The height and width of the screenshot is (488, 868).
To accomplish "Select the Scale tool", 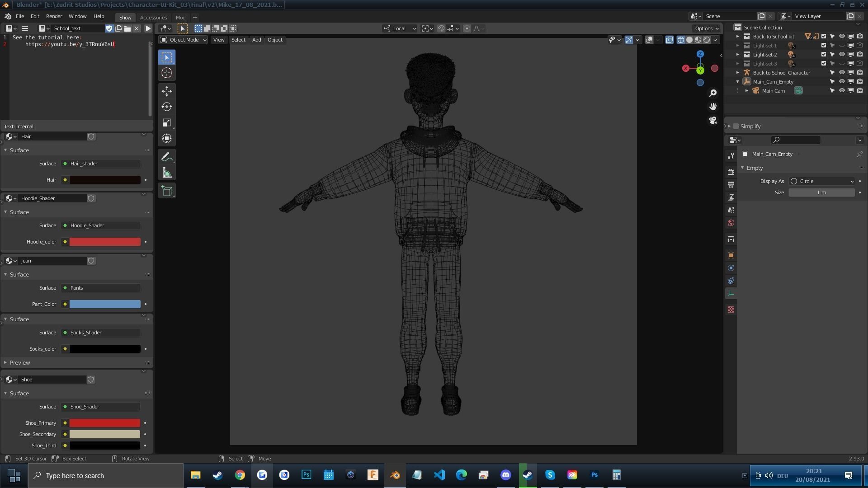I will pyautogui.click(x=167, y=123).
